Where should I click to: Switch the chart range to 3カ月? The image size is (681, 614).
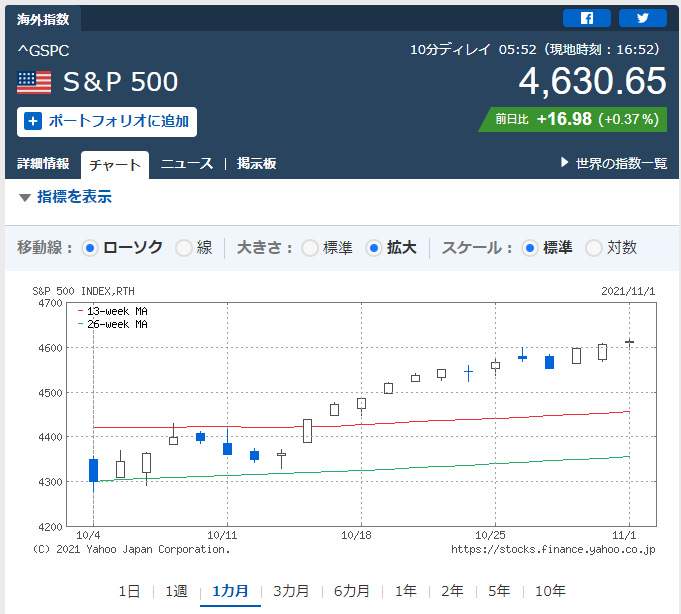pyautogui.click(x=291, y=591)
